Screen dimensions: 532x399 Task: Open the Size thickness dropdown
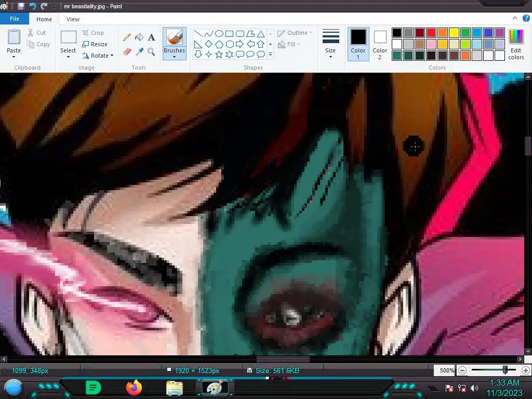pos(330,44)
